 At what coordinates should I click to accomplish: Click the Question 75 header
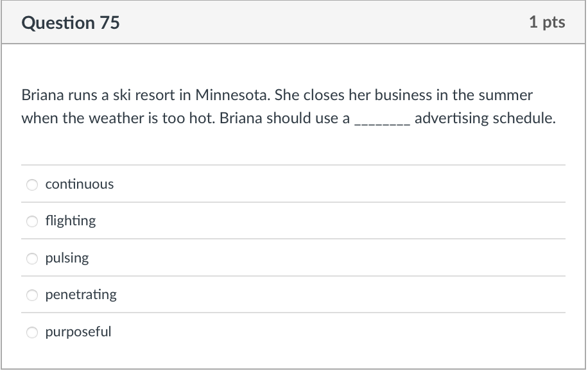point(71,22)
